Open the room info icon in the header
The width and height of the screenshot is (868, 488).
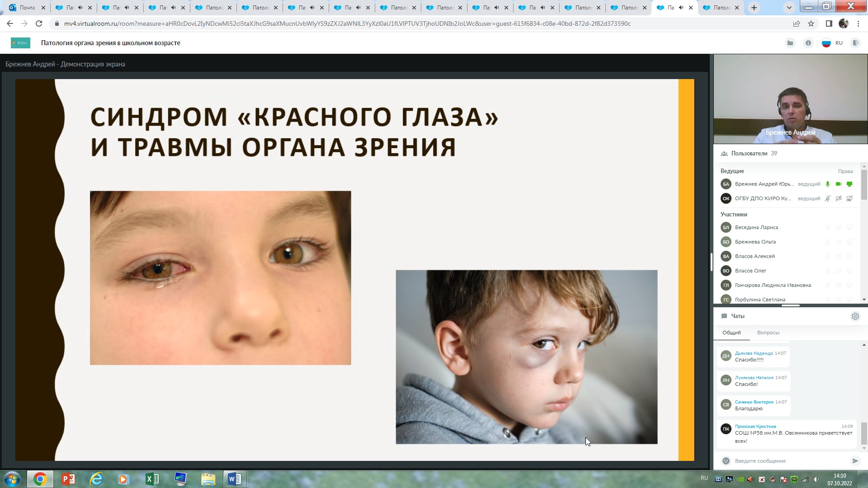coord(808,43)
